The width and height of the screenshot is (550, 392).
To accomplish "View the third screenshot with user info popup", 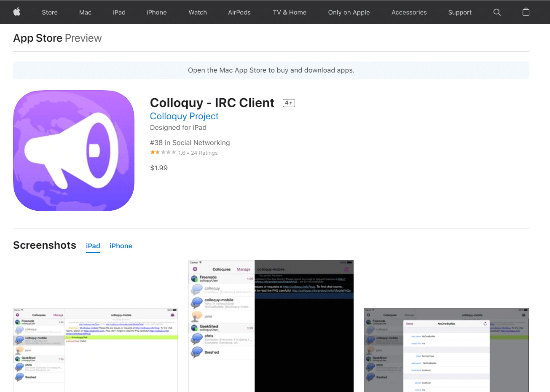I will coord(446,350).
